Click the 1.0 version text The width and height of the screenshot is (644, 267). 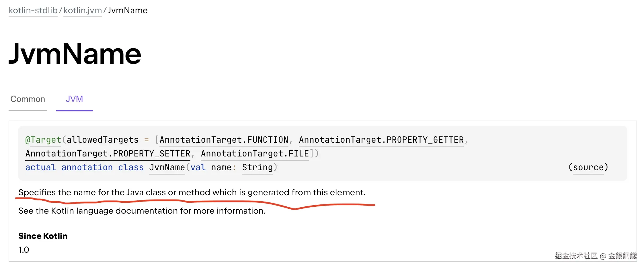pyautogui.click(x=24, y=250)
